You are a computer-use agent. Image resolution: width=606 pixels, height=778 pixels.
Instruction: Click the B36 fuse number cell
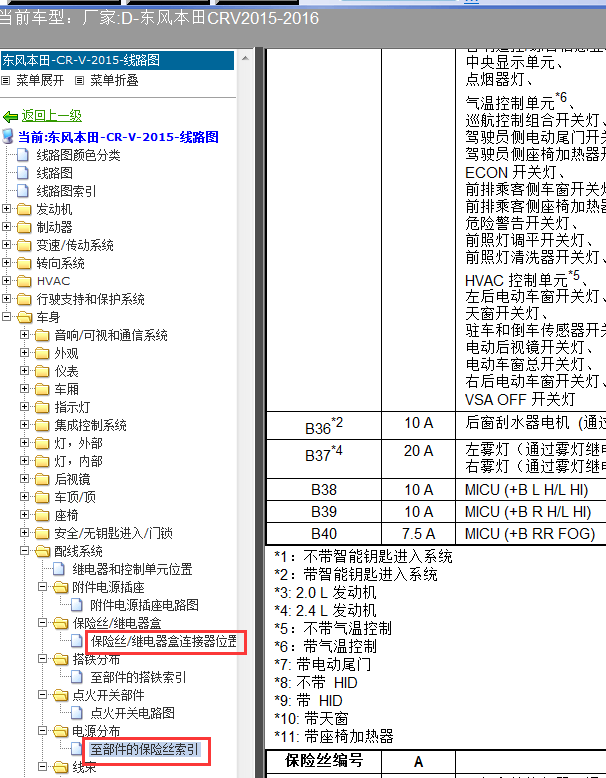pyautogui.click(x=324, y=425)
